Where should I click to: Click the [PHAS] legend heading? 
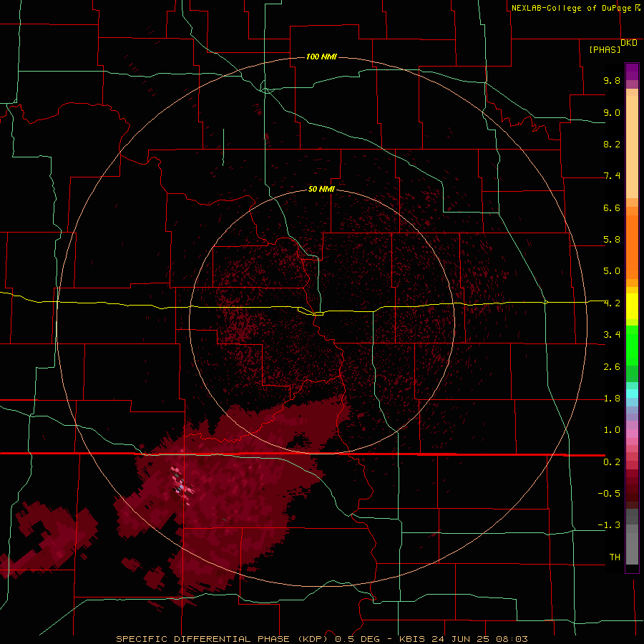(605, 50)
